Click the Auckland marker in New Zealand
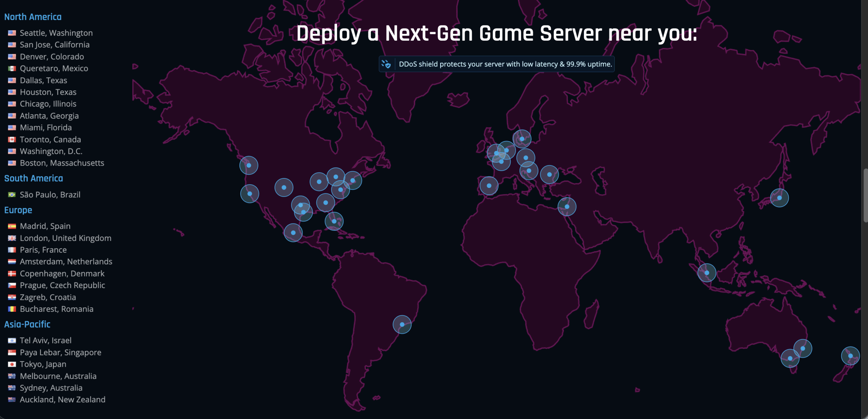868x419 pixels. [850, 356]
